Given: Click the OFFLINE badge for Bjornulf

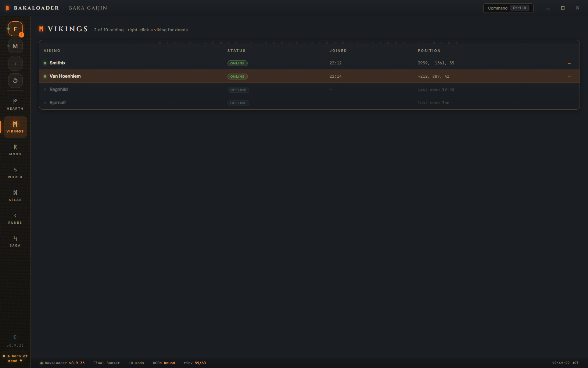Looking at the screenshot, I should click(238, 103).
